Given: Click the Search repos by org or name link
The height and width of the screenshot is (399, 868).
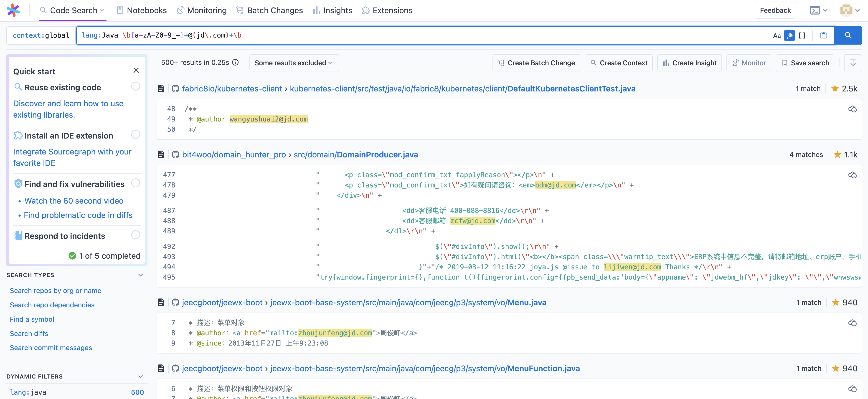Looking at the screenshot, I should (x=55, y=290).
